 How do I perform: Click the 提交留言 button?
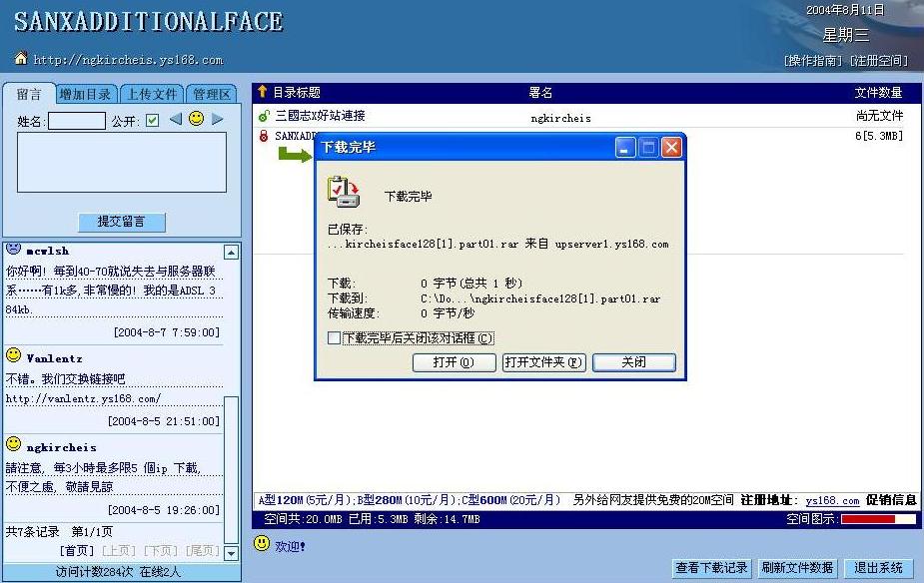click(x=122, y=222)
